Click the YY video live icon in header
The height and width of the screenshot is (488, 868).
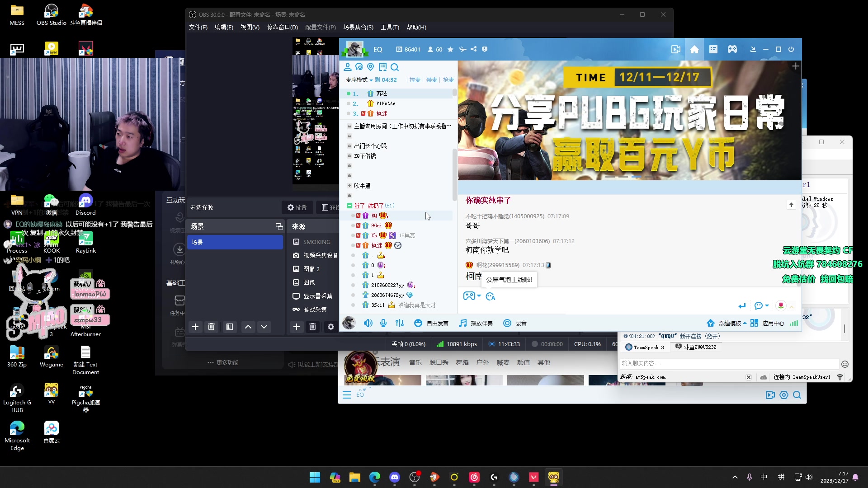pos(676,49)
